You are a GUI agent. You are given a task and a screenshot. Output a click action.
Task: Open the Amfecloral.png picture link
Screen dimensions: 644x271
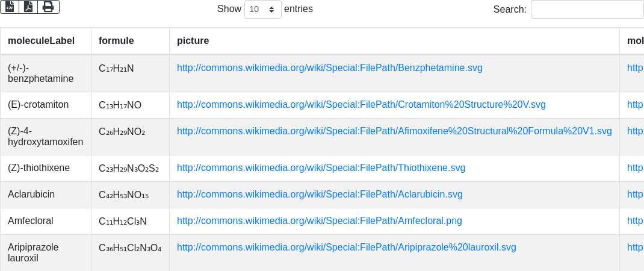pyautogui.click(x=319, y=221)
